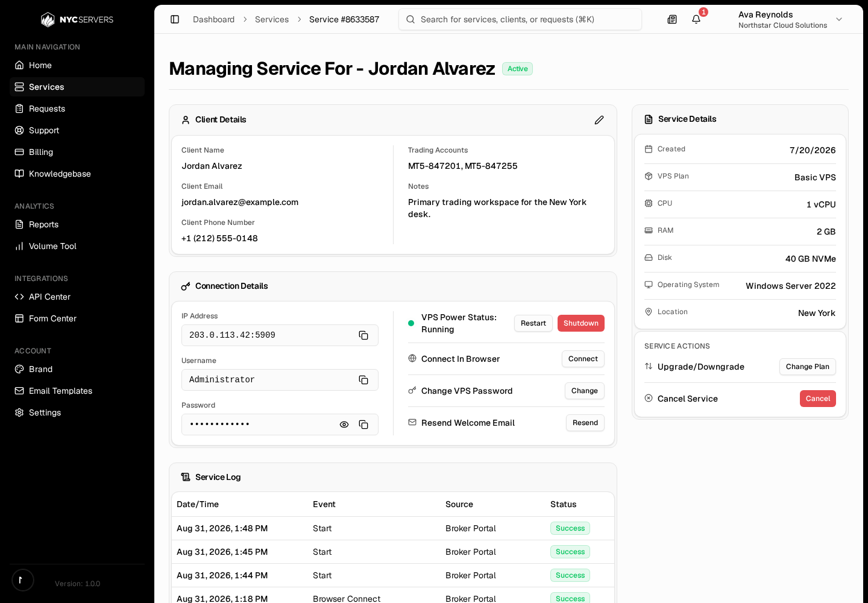The width and height of the screenshot is (868, 603).
Task: Click Aug 31, 2026, 1:48 PM log row
Action: (393, 528)
